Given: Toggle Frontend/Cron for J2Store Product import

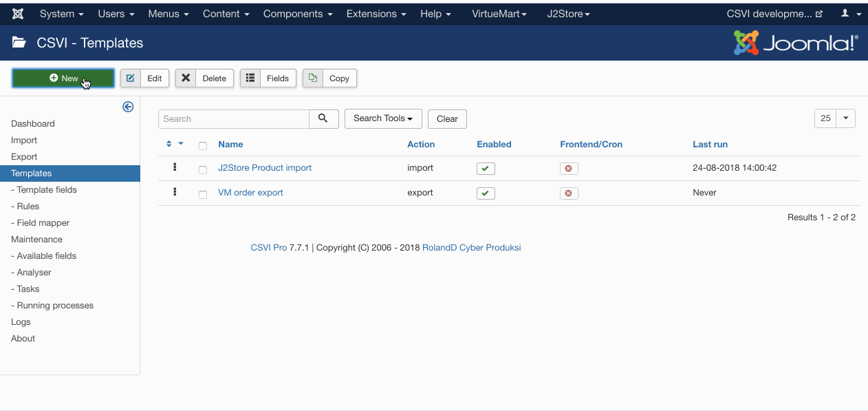Looking at the screenshot, I should click(569, 169).
